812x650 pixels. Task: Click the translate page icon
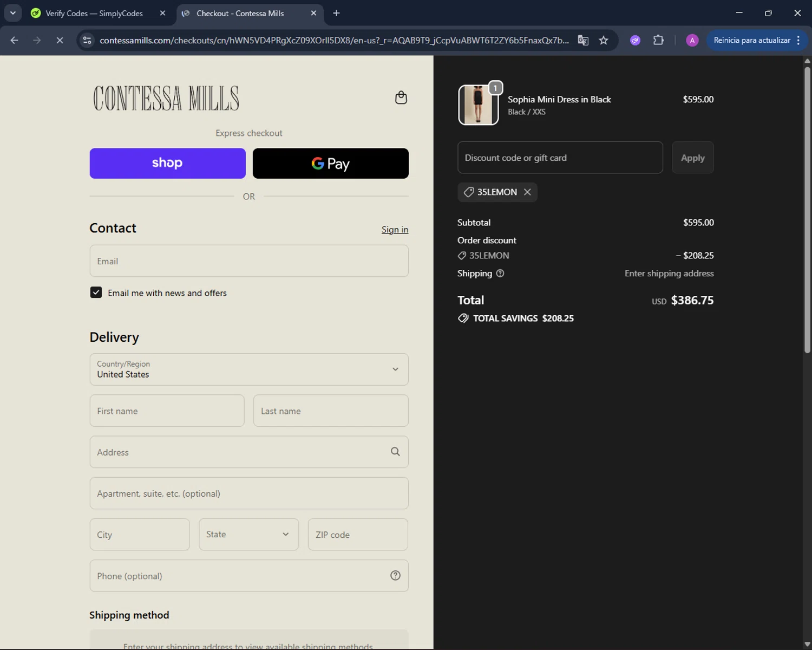click(583, 40)
